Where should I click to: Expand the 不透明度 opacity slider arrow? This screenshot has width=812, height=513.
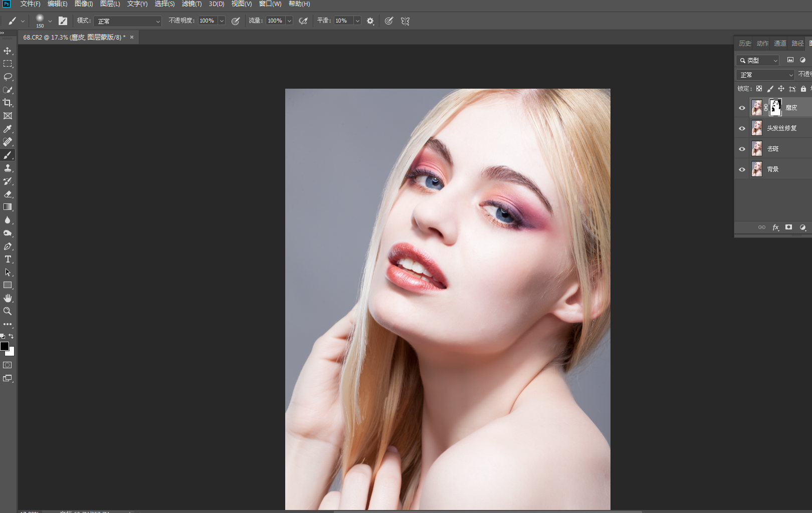click(x=222, y=21)
